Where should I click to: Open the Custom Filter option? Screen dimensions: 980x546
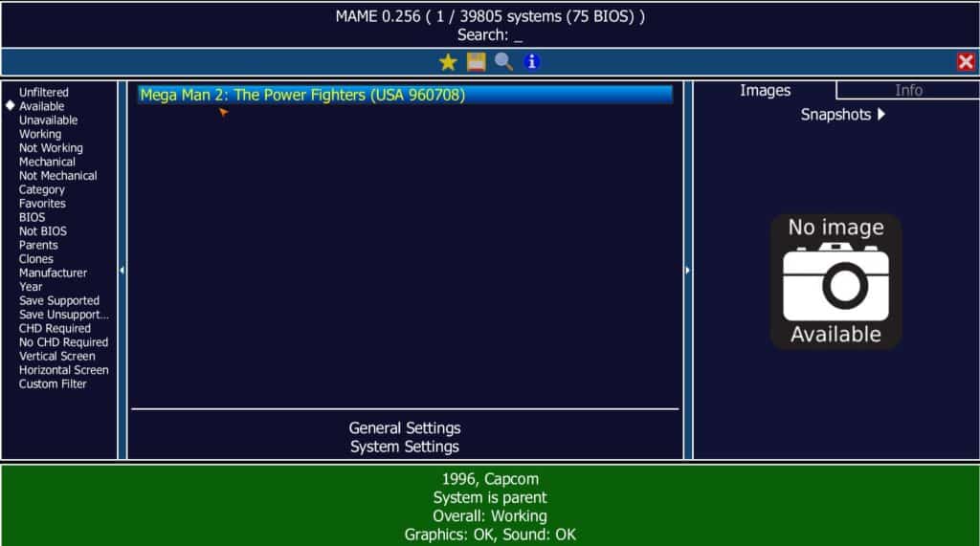pyautogui.click(x=53, y=383)
